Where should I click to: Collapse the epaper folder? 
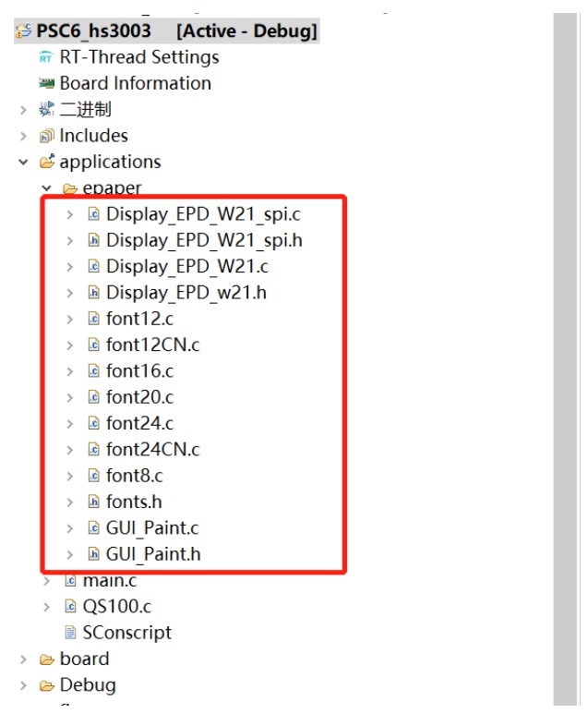46,188
